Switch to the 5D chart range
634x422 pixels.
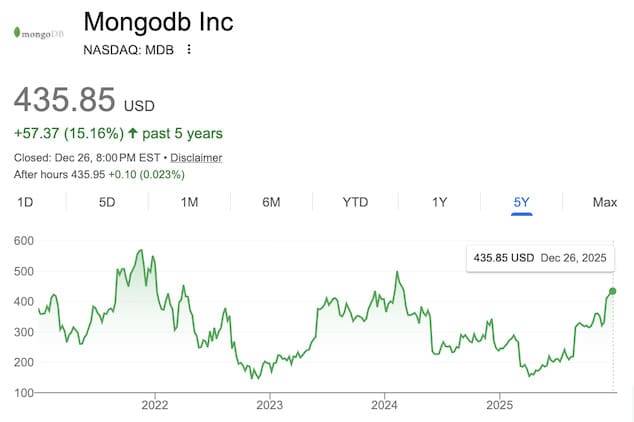(107, 202)
